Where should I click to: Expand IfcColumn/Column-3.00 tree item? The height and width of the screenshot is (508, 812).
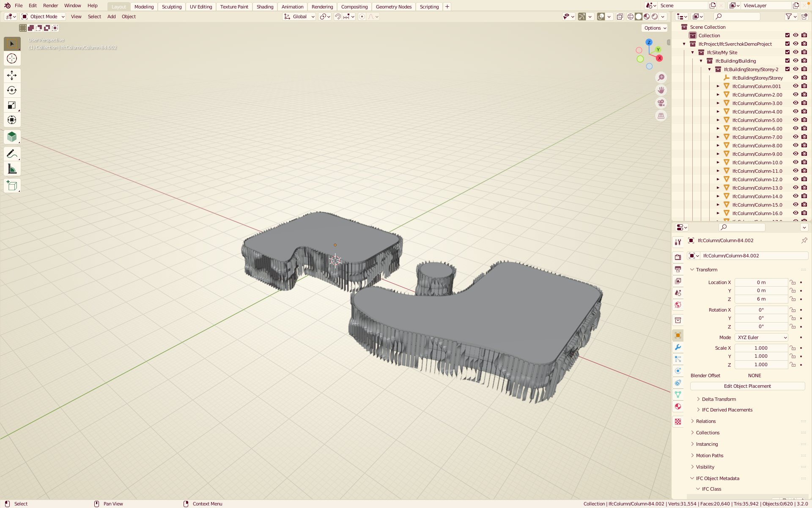tap(718, 103)
